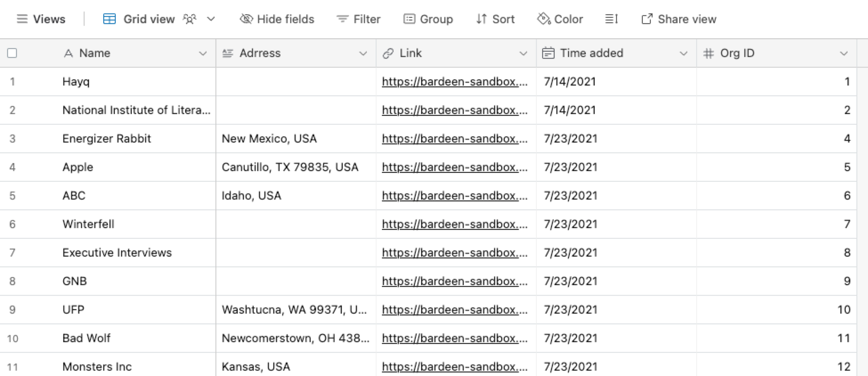Viewport: 868px width, 376px height.
Task: Expand the Adrress column dropdown arrow
Action: tap(363, 53)
